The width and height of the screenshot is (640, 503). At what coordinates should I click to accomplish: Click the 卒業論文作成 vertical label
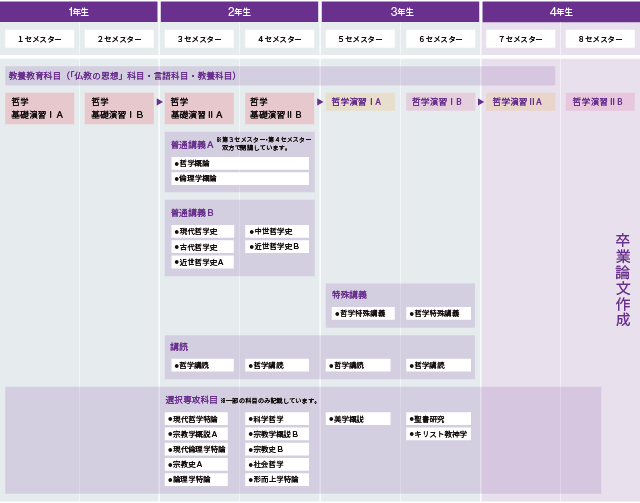pyautogui.click(x=623, y=280)
